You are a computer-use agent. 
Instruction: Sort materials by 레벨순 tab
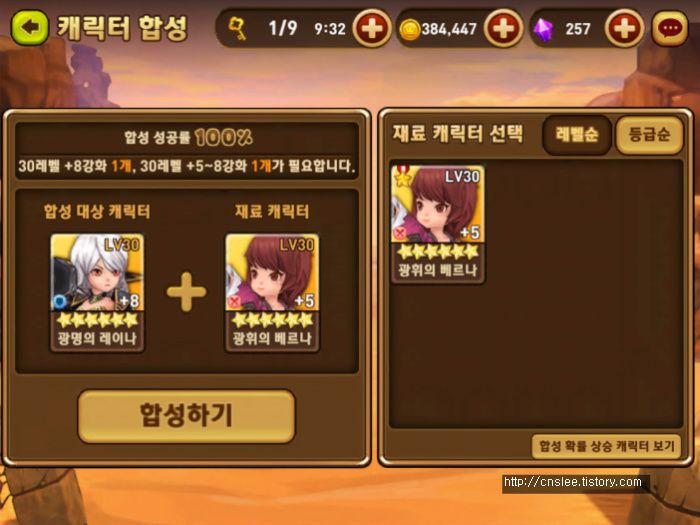577,134
